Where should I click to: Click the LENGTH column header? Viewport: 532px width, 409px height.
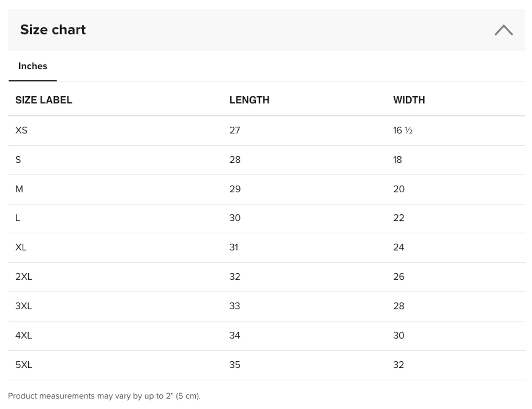[249, 100]
